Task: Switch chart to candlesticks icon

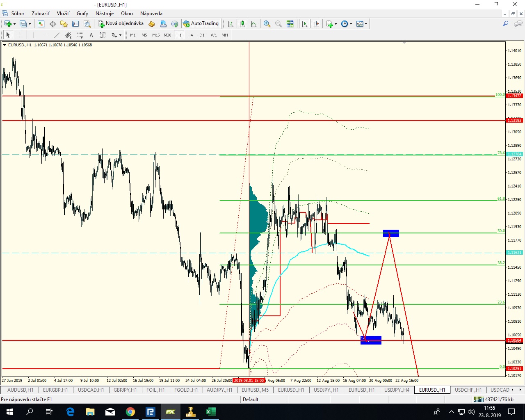Action: pyautogui.click(x=242, y=24)
